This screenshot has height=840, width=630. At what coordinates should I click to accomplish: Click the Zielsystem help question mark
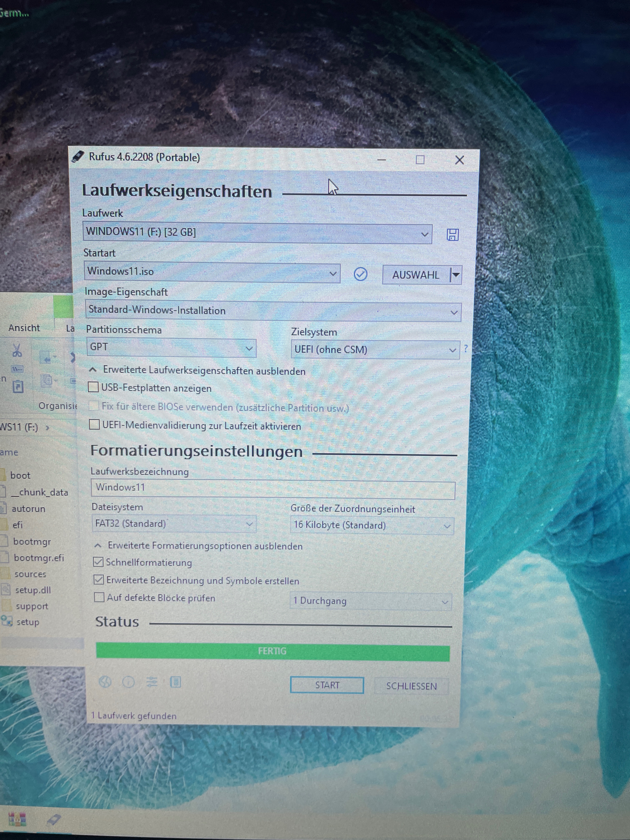point(466,348)
